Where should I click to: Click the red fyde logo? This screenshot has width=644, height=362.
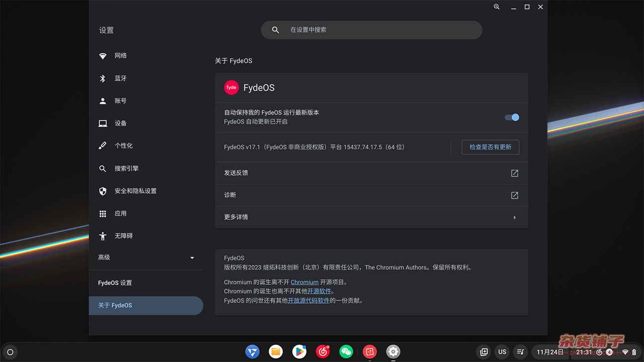(231, 88)
